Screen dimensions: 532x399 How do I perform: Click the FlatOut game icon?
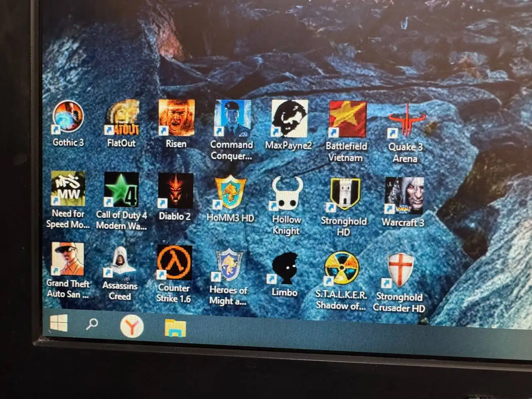121,118
